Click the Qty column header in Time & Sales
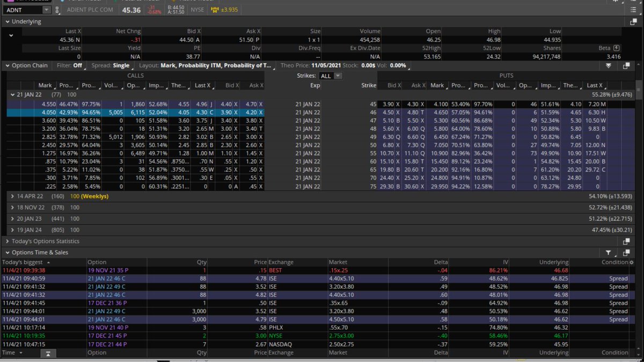Screen dimensions: 644x362 pyautogui.click(x=201, y=262)
